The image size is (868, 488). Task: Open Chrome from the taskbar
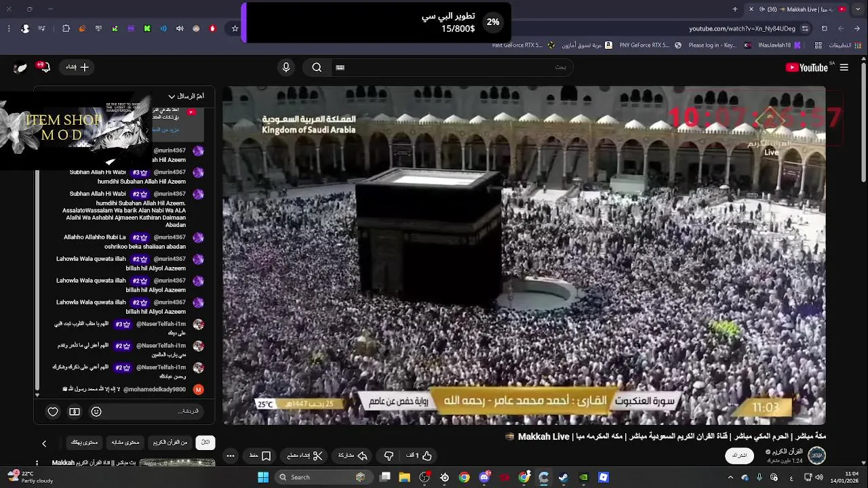[x=465, y=477]
